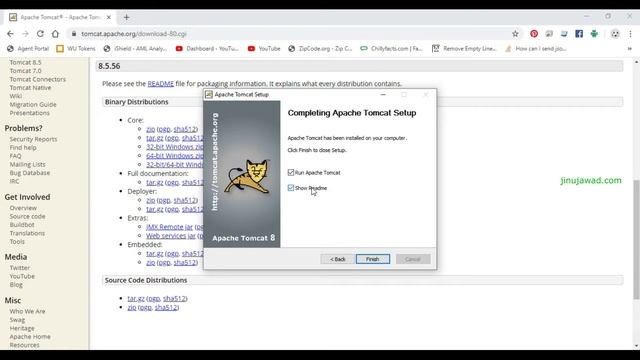Click the Tomcat Setup title bar icon
640x360 pixels.
[x=209, y=94]
